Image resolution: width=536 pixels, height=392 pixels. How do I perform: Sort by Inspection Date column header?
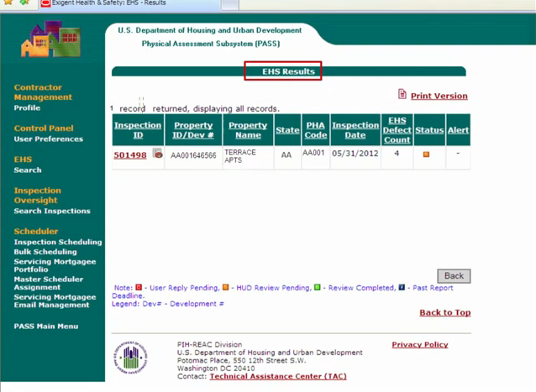(355, 130)
